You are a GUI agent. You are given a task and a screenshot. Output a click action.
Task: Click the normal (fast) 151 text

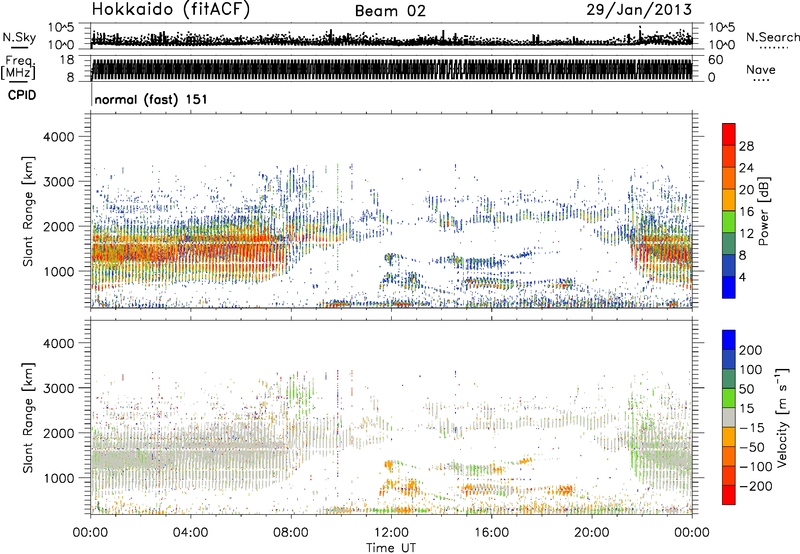click(x=151, y=99)
